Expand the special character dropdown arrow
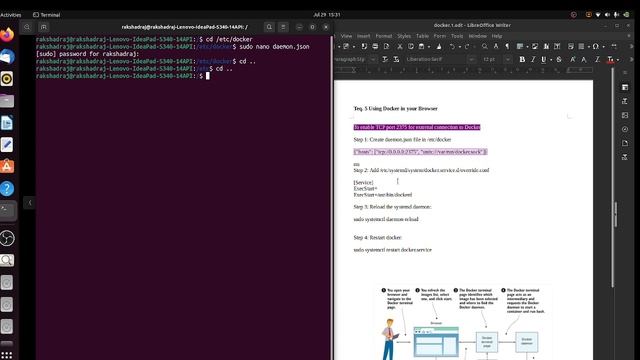Image resolution: width=640 pixels, height=360 pixels. coord(604,47)
